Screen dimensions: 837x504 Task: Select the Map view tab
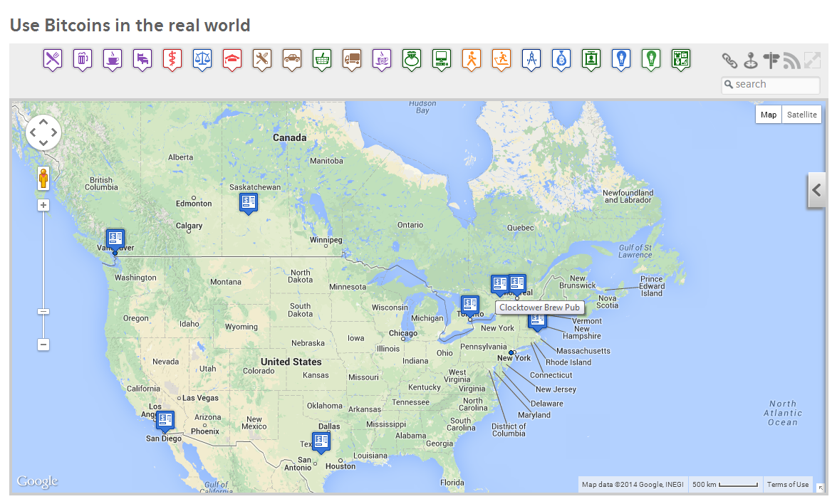[x=768, y=114]
